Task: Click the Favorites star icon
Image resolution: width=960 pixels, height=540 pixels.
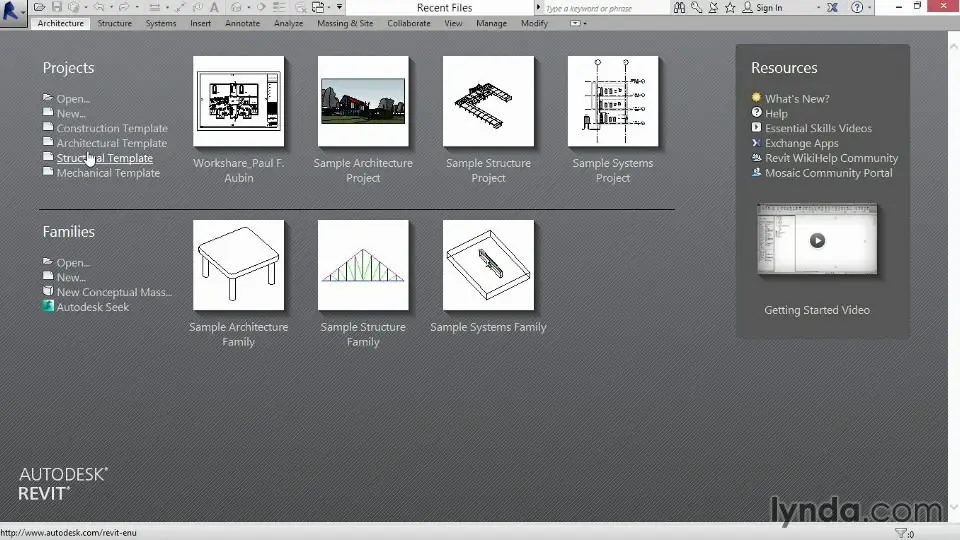Action: (730, 8)
